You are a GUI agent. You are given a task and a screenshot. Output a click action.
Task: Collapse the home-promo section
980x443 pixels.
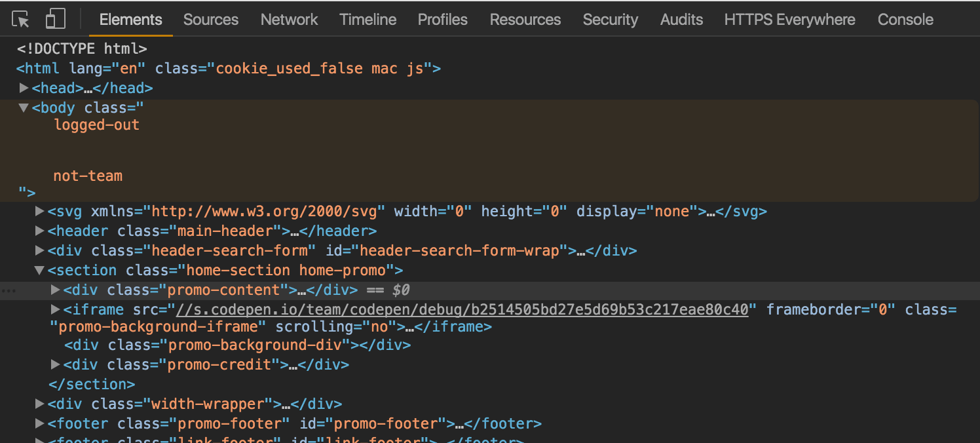point(39,270)
